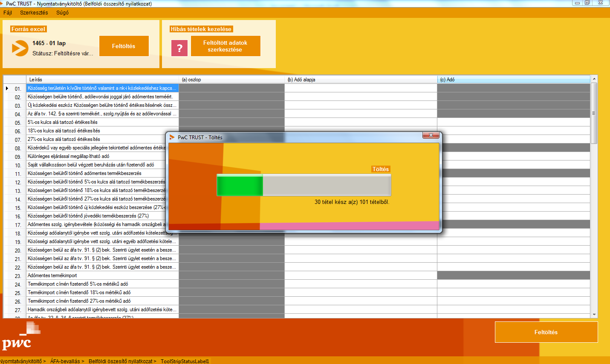
Task: Click the table vertical scrollbar thumb
Action: point(594,113)
